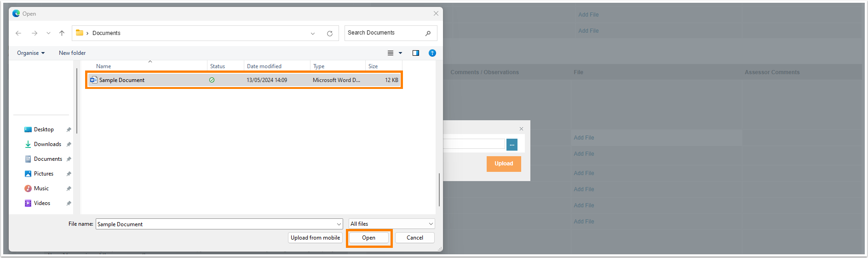Screen dimensions: 868x258
Task: Click the Open button
Action: 368,238
